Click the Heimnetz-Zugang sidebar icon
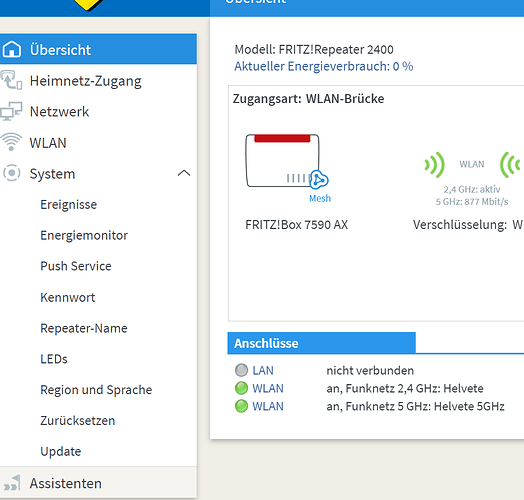The height and width of the screenshot is (500, 524). pos(11,80)
